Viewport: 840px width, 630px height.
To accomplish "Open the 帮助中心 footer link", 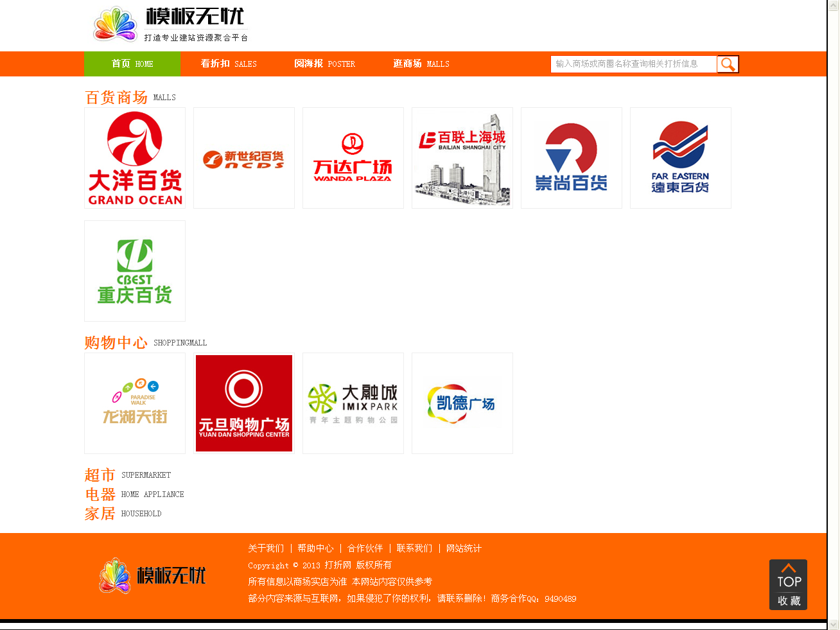I will click(x=315, y=548).
